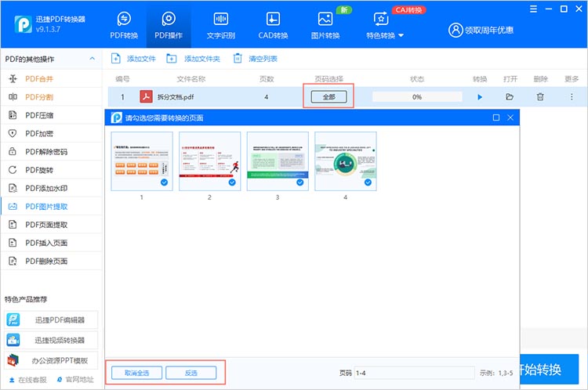The width and height of the screenshot is (588, 390).
Task: Click 清空列表 toolbar button
Action: pos(256,59)
